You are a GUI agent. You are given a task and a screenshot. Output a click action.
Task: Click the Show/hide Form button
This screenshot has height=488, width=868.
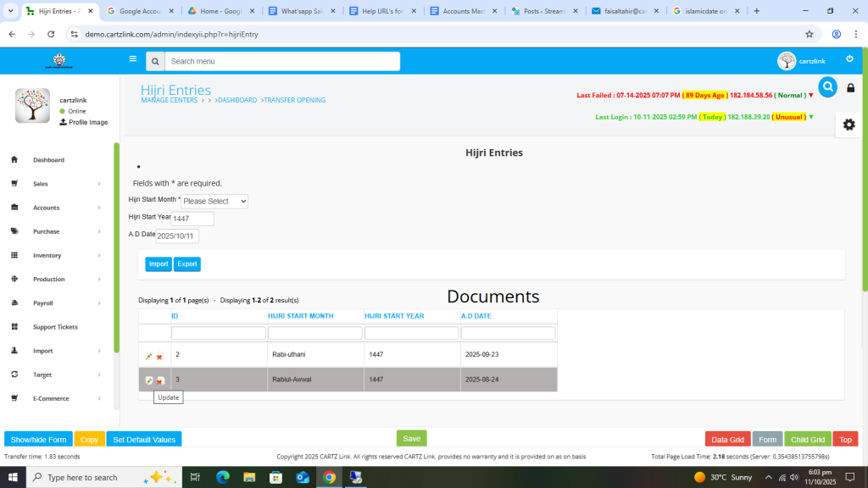coord(38,439)
